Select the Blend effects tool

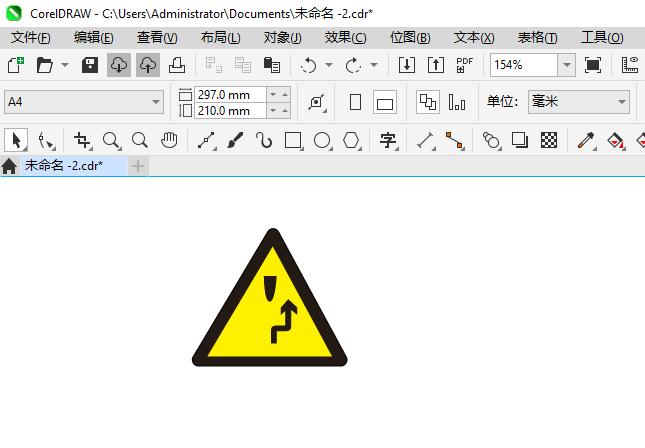point(491,141)
